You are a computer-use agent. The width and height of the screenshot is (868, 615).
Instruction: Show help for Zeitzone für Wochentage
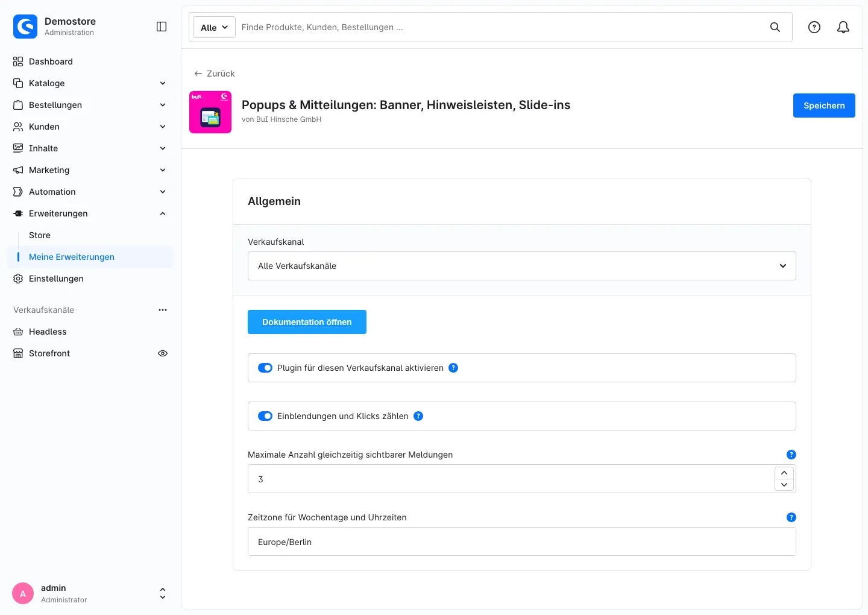(791, 517)
